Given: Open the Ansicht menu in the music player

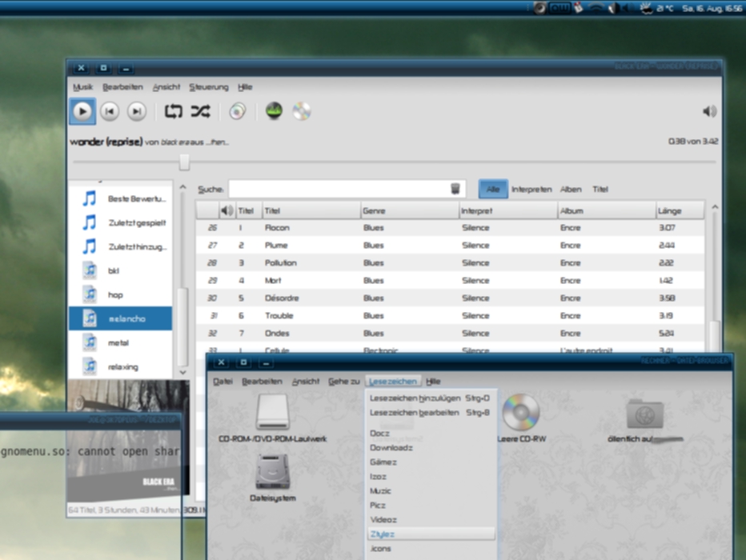Looking at the screenshot, I should coord(166,87).
